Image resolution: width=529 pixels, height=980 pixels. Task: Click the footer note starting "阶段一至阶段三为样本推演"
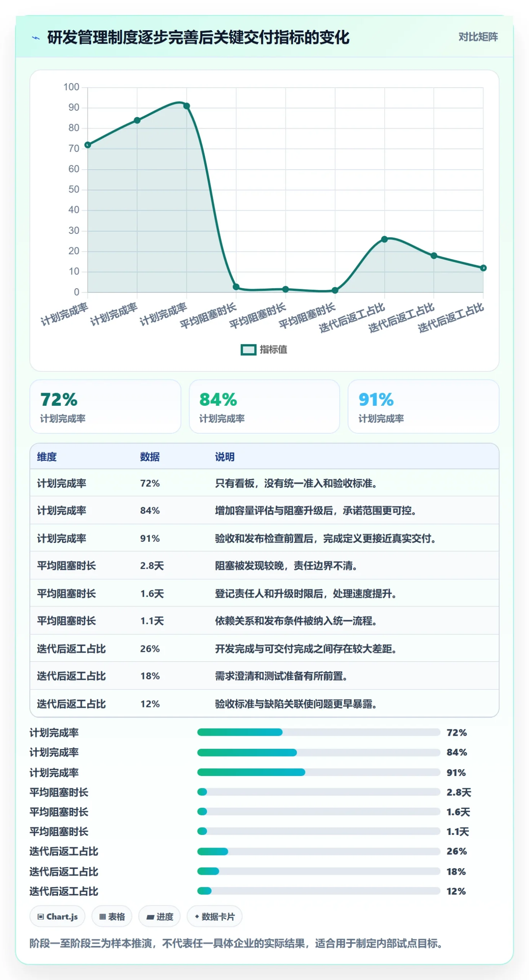coord(236,943)
